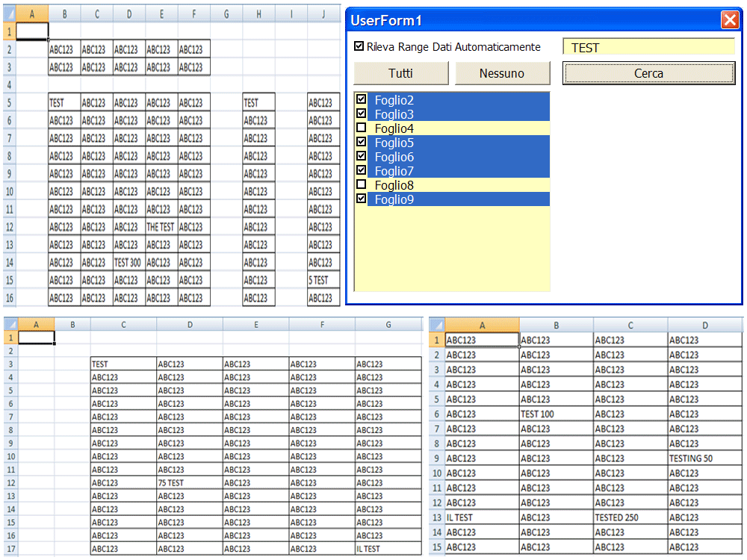Click the Select All corner of sheet containing 75 TEST

[10, 324]
